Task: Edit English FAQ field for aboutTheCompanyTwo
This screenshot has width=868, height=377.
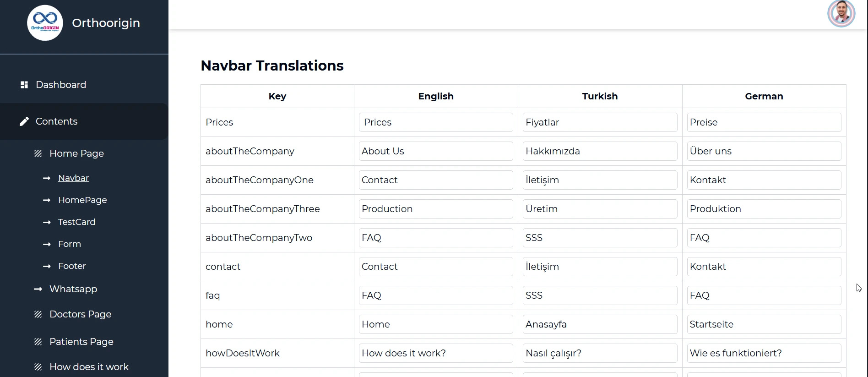Action: (436, 238)
